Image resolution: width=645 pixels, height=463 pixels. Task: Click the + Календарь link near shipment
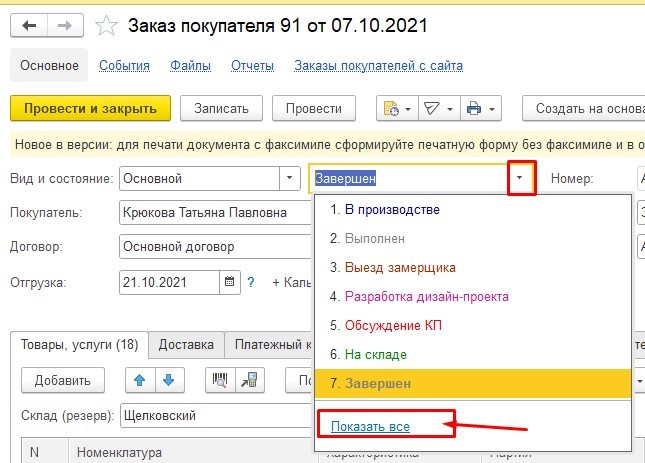292,282
